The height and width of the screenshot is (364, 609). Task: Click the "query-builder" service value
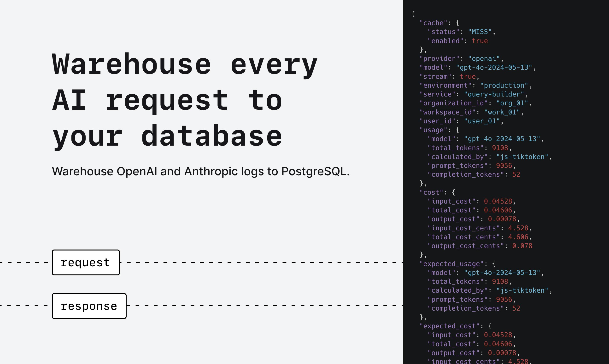494,94
